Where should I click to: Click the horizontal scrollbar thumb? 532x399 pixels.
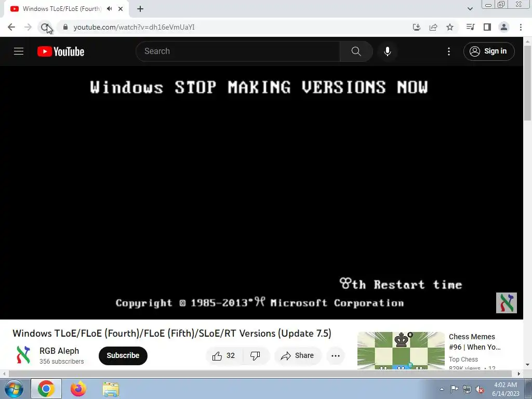(260, 374)
